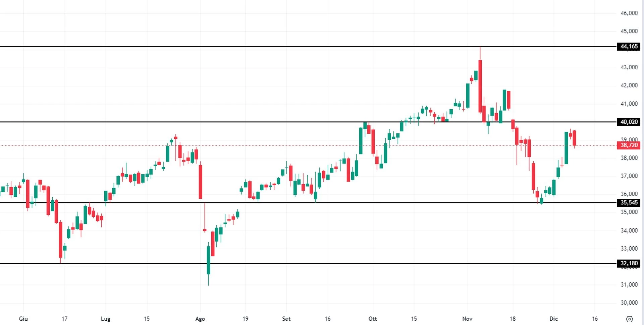Screen dimensions: 644x325
Task: Click the Dic label on time axis
Action: pyautogui.click(x=553, y=319)
